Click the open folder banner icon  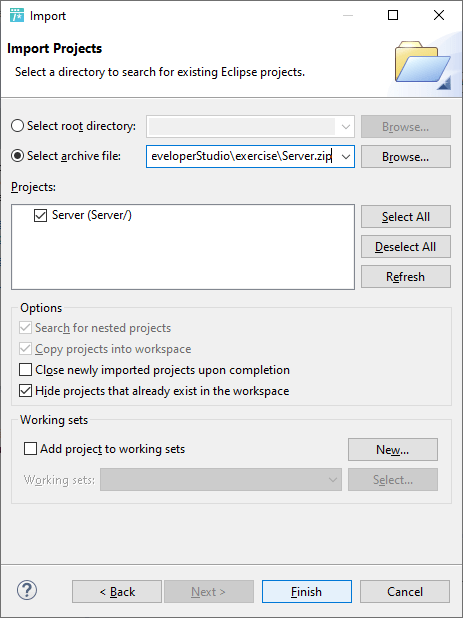point(422,65)
